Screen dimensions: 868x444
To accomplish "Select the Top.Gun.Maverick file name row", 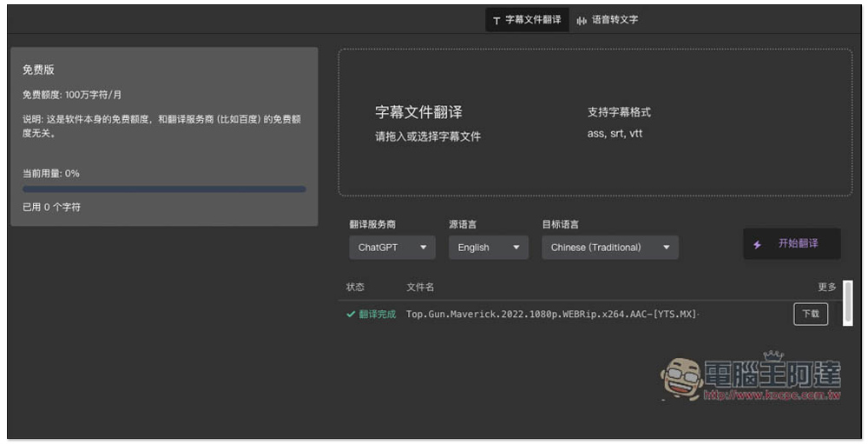I will [x=552, y=315].
